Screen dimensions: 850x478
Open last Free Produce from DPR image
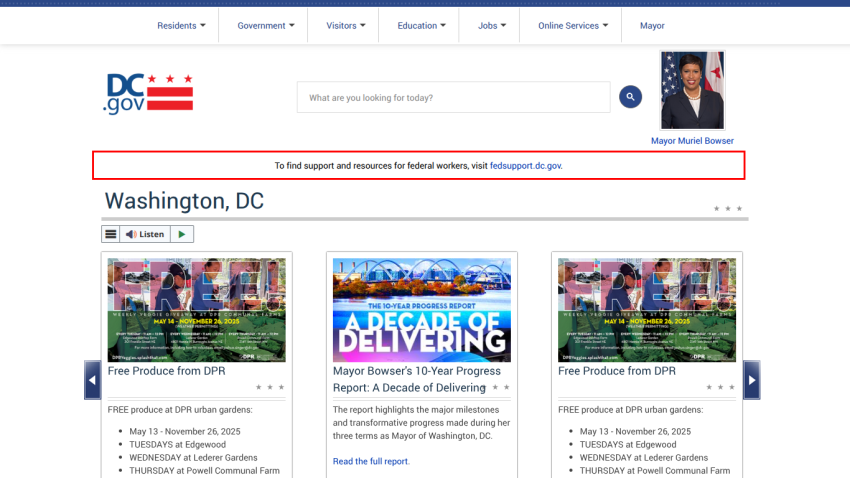[647, 310]
